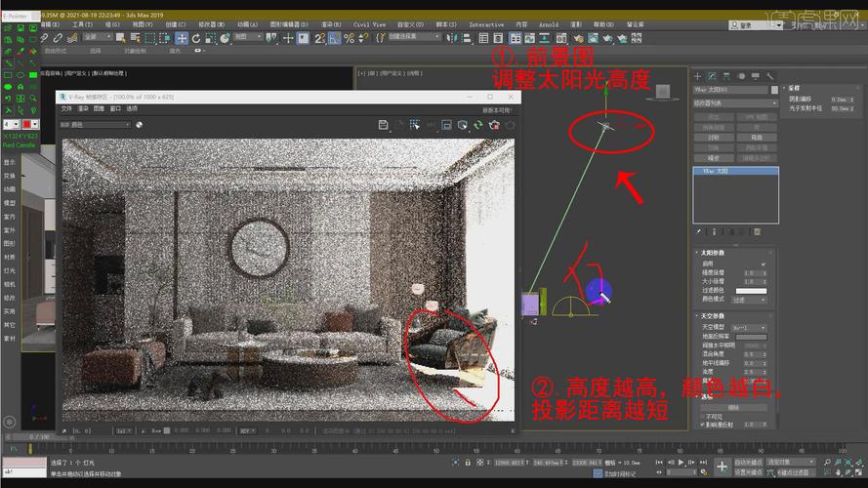Select V-Ray Sun in modifier stack
Image resolution: width=868 pixels, height=488 pixels.
click(735, 172)
